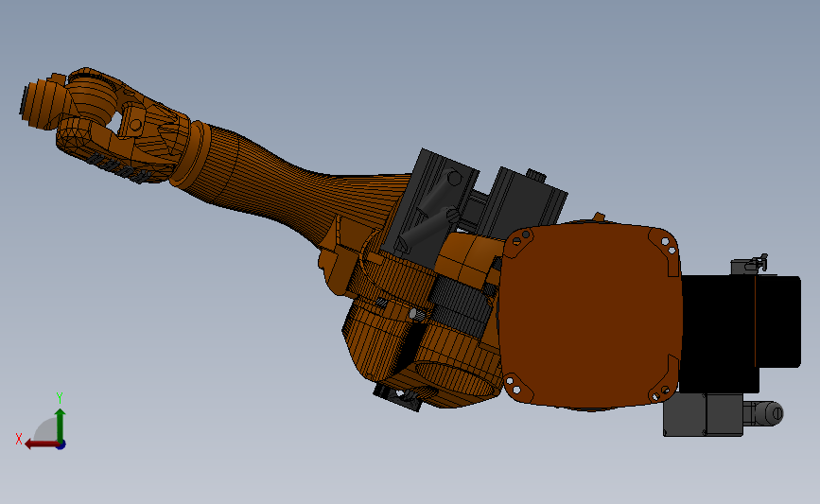Image resolution: width=820 pixels, height=504 pixels.
Task: Click the blue Z origin dot on the triad
Action: [x=61, y=445]
